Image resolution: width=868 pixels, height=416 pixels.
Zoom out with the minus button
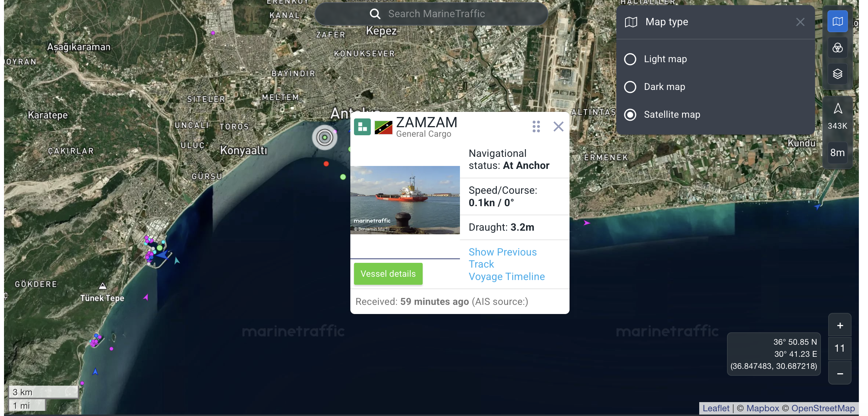click(840, 373)
